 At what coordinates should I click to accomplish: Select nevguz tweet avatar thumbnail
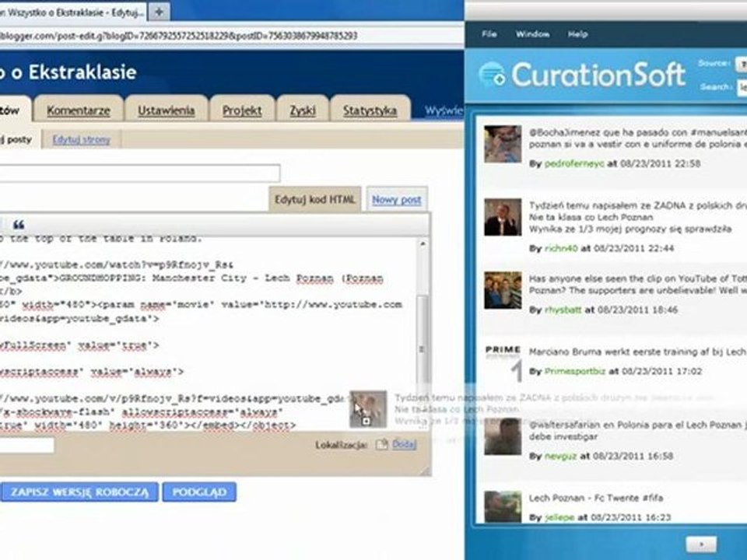click(x=503, y=436)
